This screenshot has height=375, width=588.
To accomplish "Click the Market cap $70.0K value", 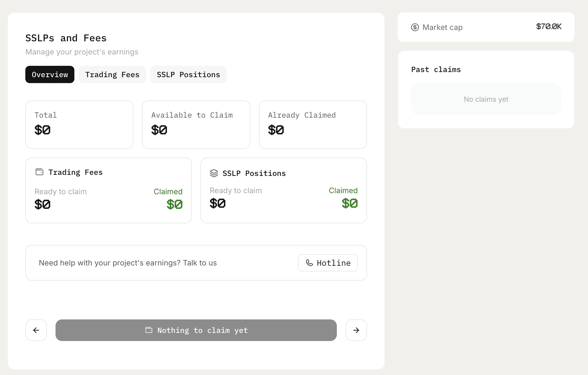I will (x=548, y=26).
